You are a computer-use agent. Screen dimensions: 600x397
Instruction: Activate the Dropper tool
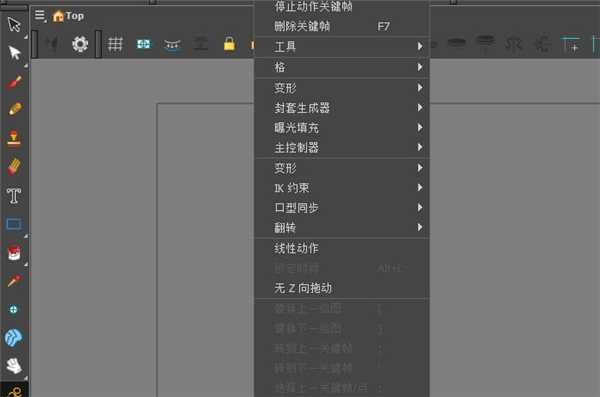coord(14,281)
